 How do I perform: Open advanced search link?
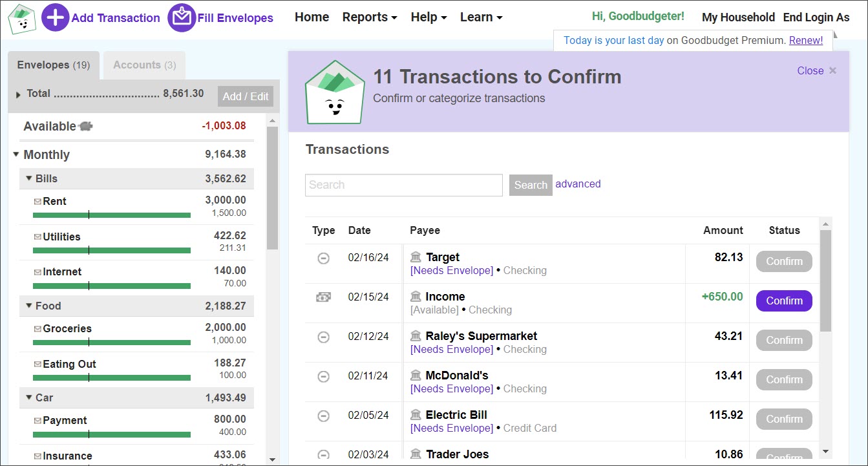578,184
